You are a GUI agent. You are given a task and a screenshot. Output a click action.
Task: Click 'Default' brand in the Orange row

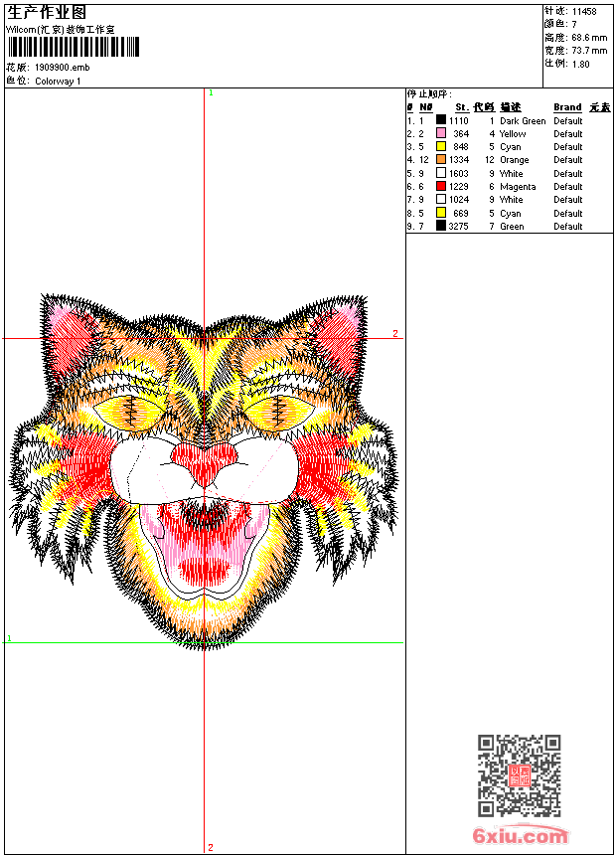click(x=568, y=160)
